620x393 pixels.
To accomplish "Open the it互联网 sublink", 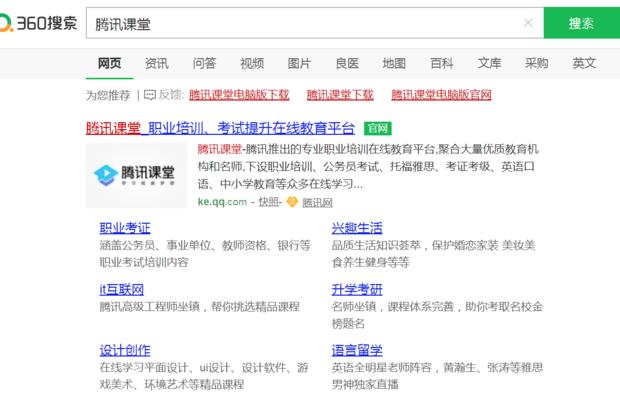I will [121, 289].
